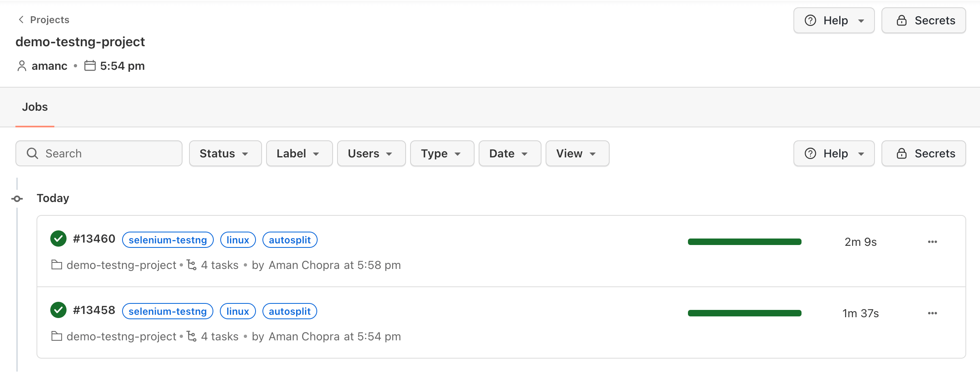This screenshot has width=980, height=374.
Task: Open the Type filter dropdown
Action: pos(442,153)
